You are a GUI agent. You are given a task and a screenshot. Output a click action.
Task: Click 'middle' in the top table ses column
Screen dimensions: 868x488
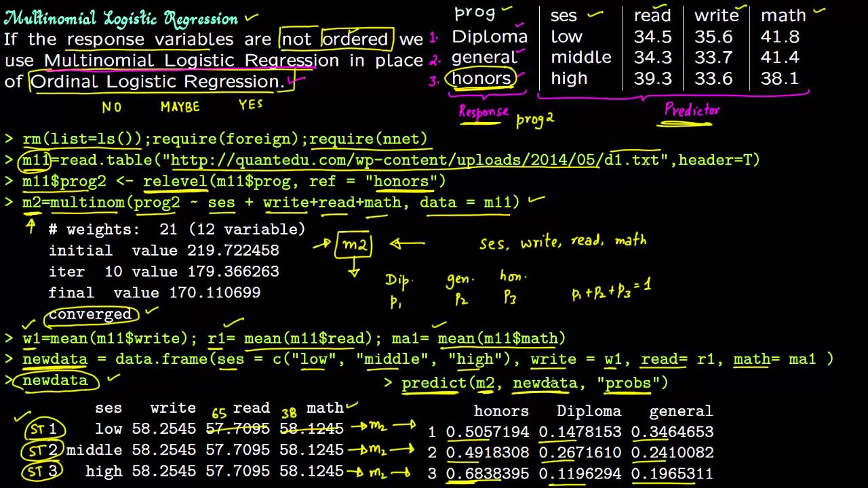coord(580,58)
